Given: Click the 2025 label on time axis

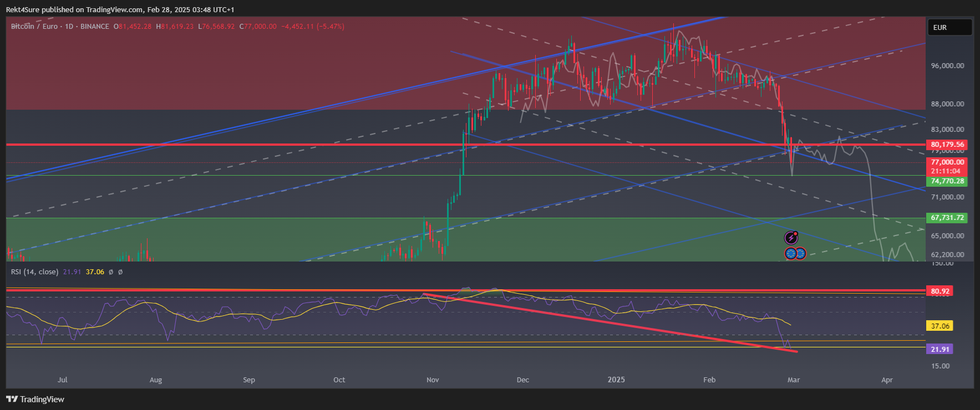Looking at the screenshot, I should (616, 380).
